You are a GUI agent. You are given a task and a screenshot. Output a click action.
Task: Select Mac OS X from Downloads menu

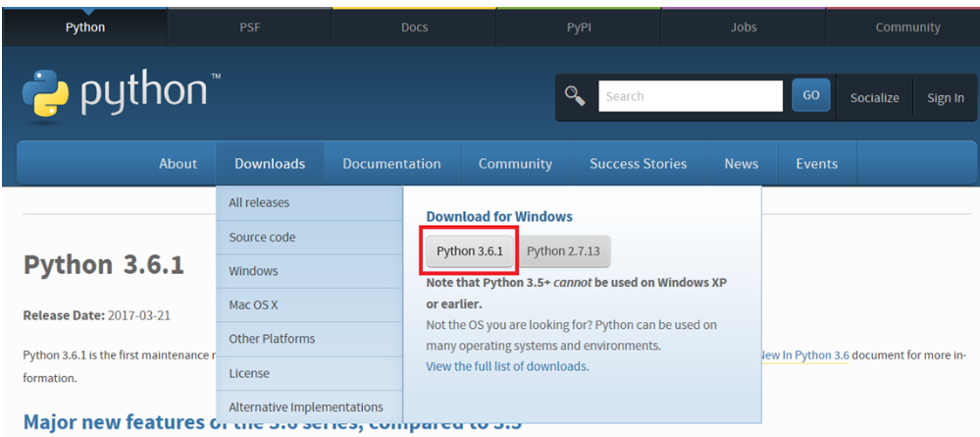(x=253, y=305)
